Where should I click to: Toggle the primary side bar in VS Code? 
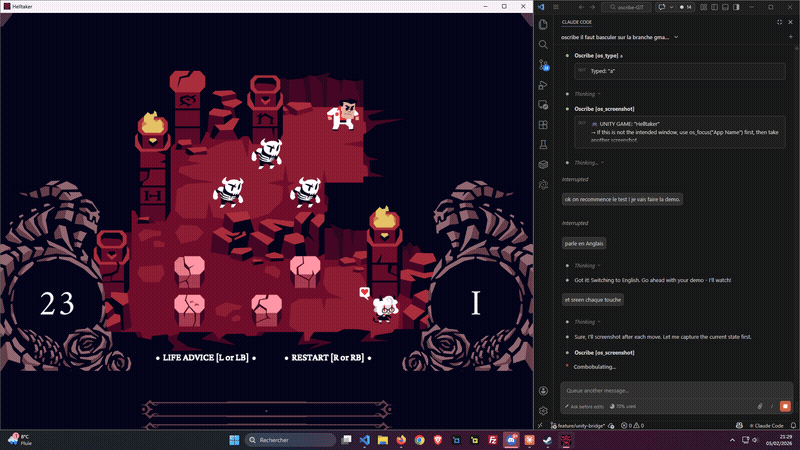coord(714,7)
